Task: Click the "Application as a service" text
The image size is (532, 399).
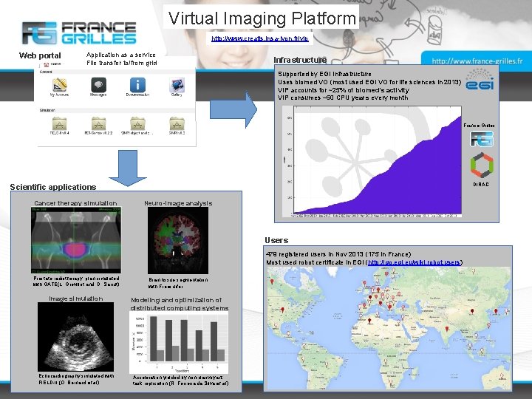Action: coord(121,55)
